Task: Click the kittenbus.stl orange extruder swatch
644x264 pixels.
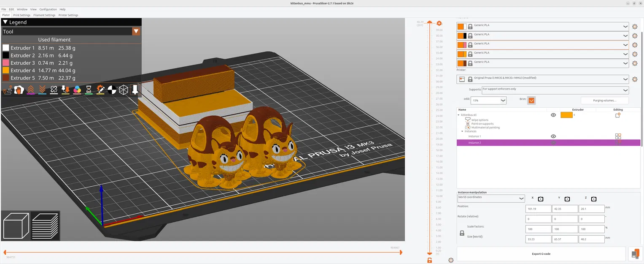Action: click(566, 115)
